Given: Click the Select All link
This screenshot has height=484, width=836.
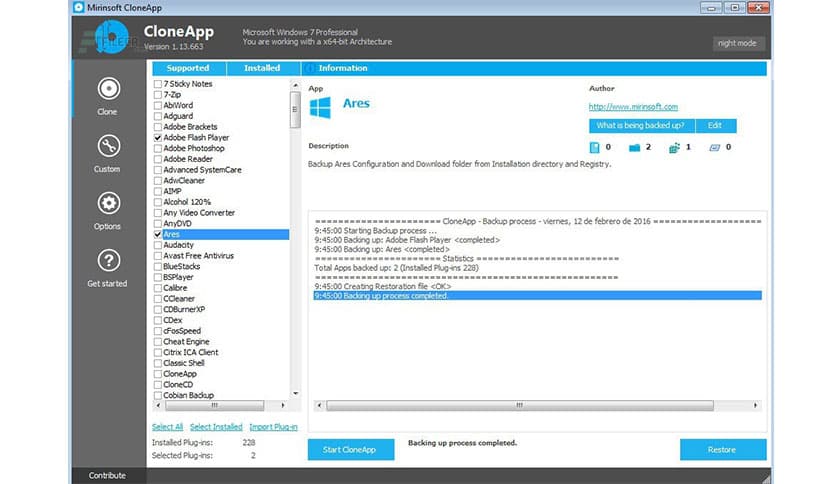Looking at the screenshot, I should coord(167,427).
